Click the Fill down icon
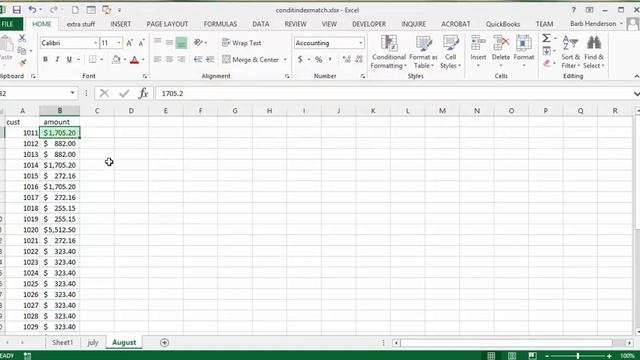 (x=547, y=51)
